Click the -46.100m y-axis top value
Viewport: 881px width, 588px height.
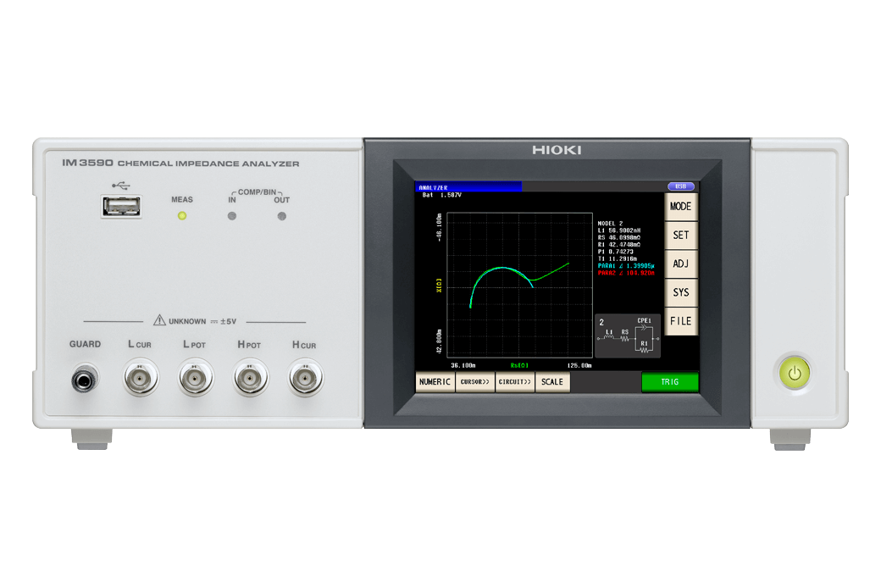(x=439, y=228)
